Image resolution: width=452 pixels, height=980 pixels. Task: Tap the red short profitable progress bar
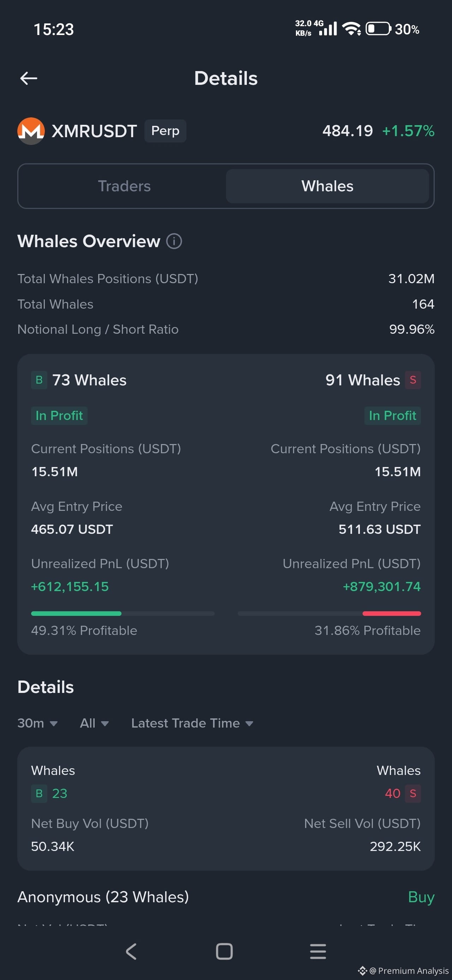[392, 613]
